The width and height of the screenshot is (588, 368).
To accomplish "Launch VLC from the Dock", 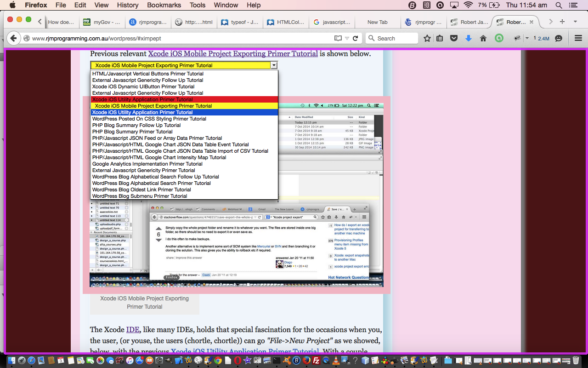I will 336,361.
